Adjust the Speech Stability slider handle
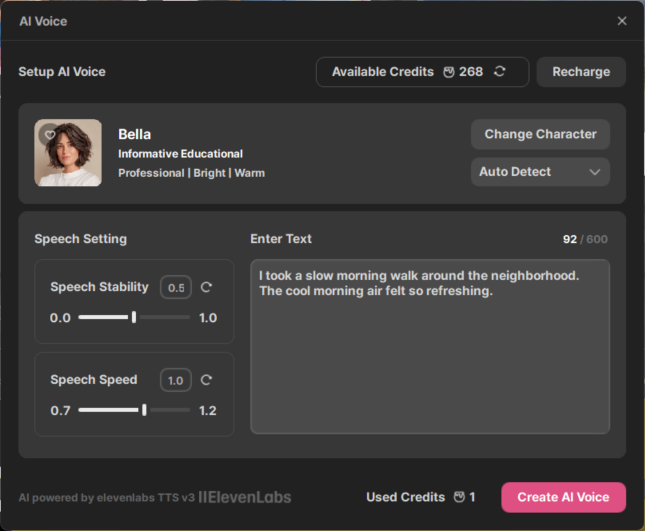Screen dimensions: 645x531 click(x=134, y=317)
